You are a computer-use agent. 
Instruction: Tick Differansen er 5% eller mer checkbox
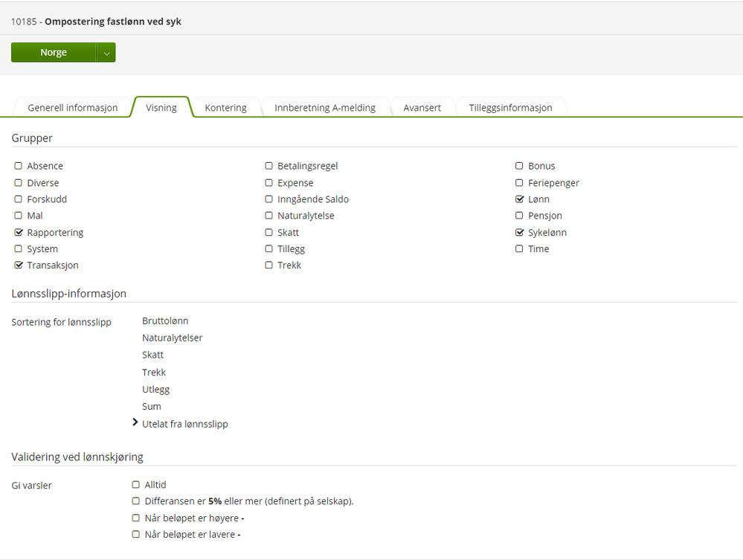[136, 501]
